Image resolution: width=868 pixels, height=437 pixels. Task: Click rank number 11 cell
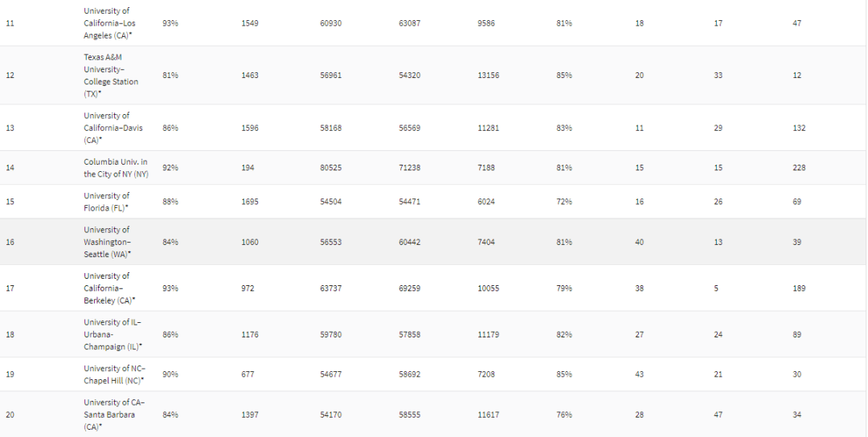coord(10,23)
